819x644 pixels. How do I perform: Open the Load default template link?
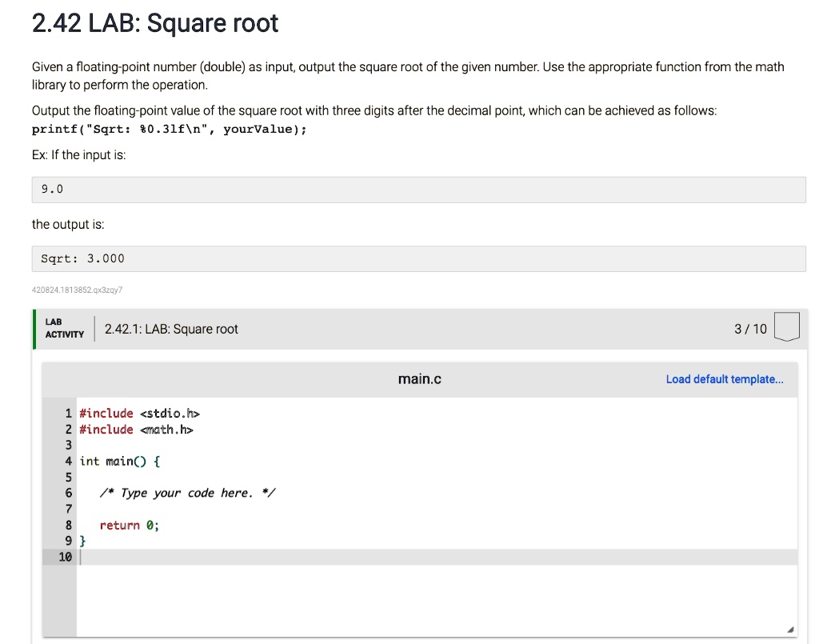tap(724, 379)
